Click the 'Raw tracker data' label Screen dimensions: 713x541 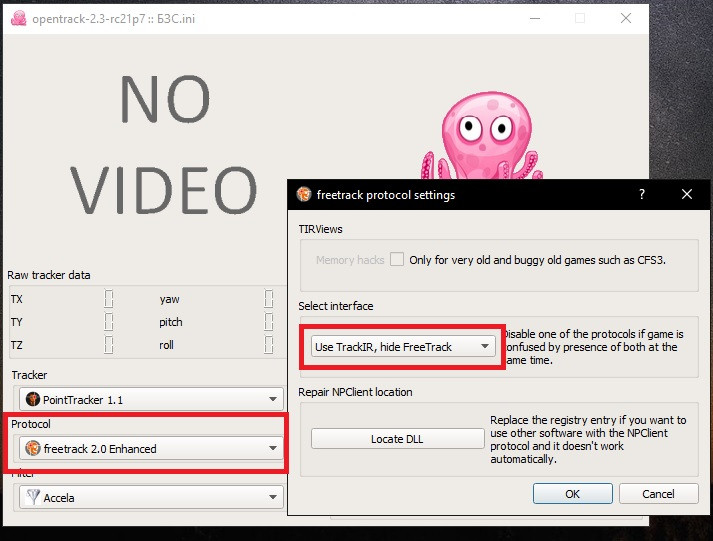tap(49, 275)
